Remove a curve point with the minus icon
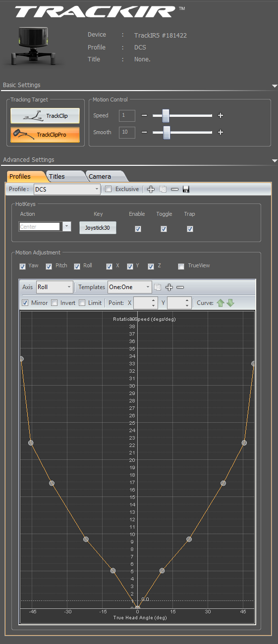 pos(180,287)
